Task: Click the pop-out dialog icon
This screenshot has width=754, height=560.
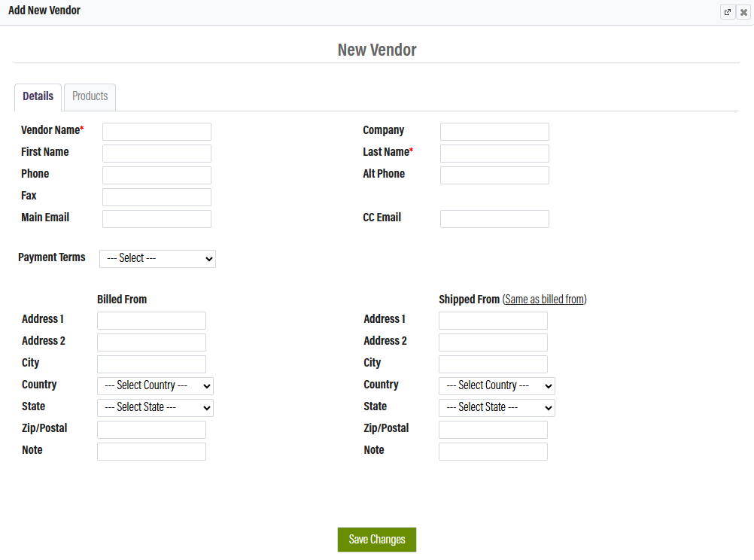Action: 727,12
